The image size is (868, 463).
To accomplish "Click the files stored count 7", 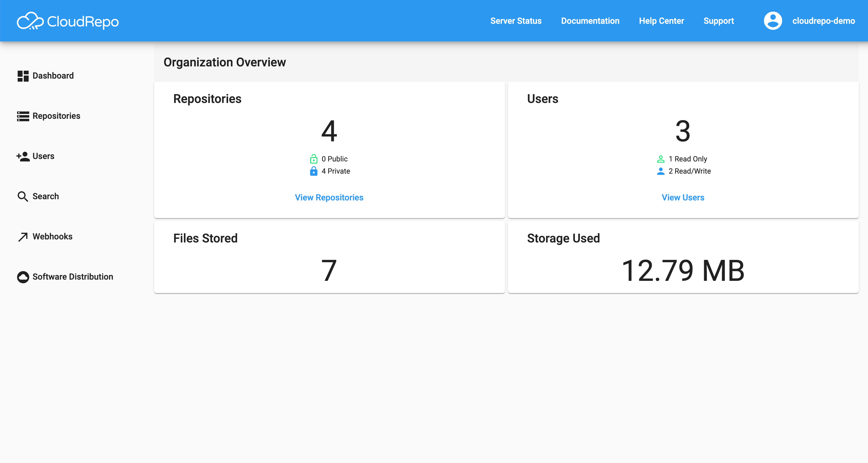I will pos(329,270).
